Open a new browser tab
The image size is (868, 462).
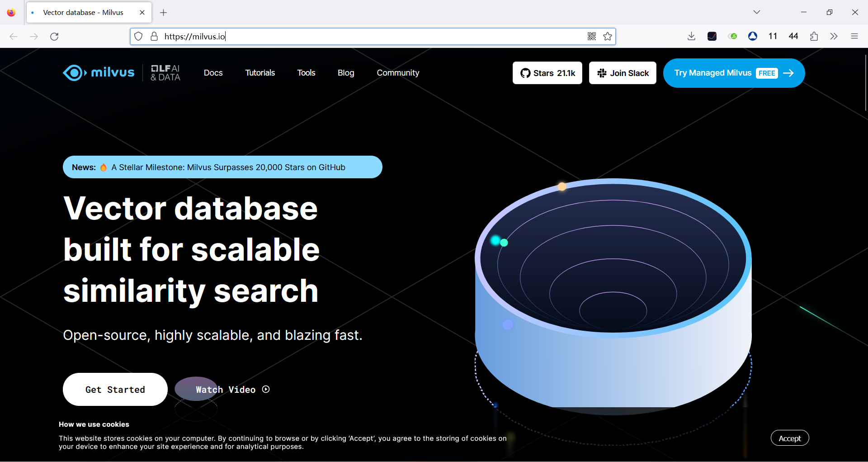tap(164, 13)
